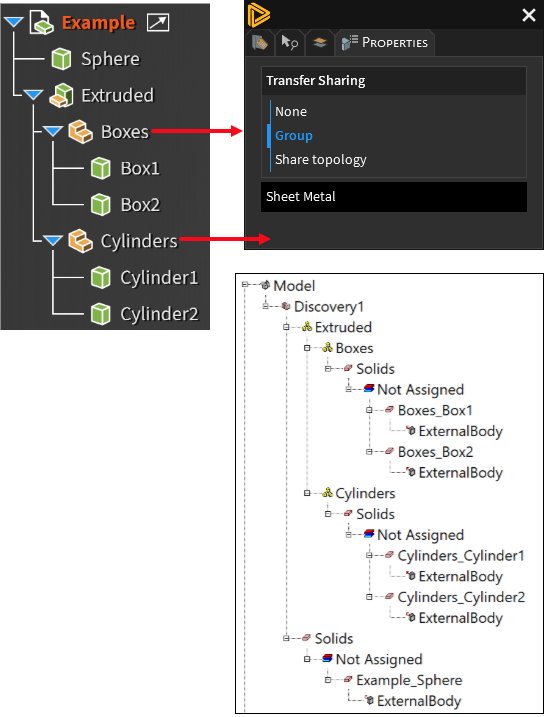Select Example_Sphere in the Mechanical tree
544x717 pixels.
409,680
